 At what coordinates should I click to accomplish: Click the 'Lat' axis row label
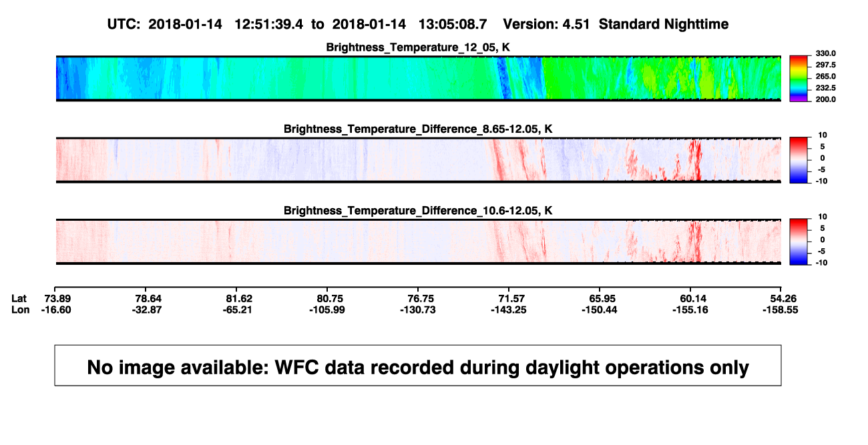click(20, 298)
